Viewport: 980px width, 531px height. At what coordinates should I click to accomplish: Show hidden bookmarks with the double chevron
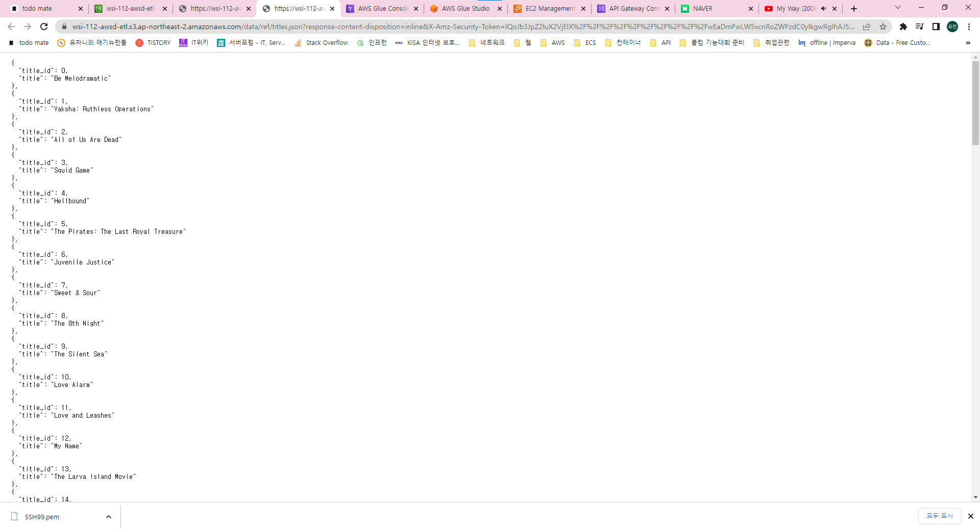968,43
